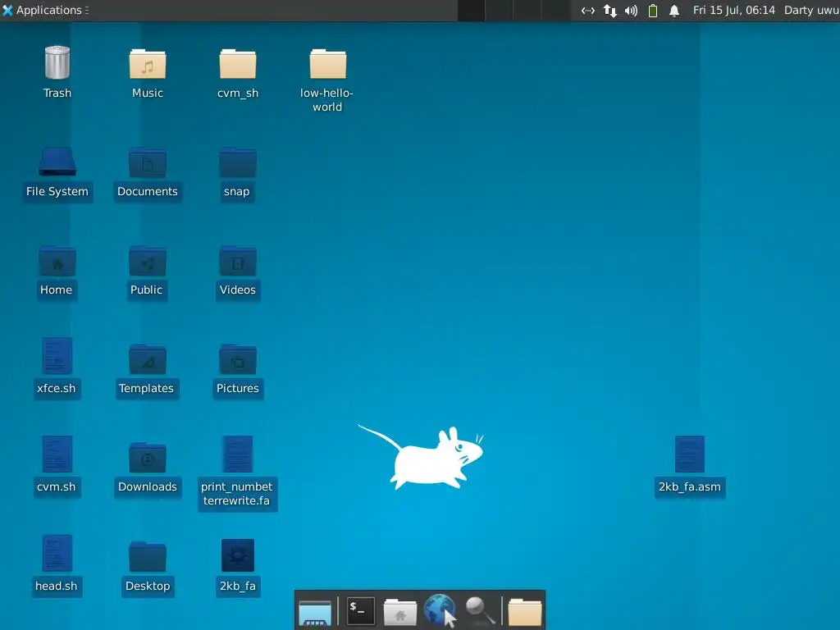840x630 pixels.
Task: Open the clock showing Fri 15 Jul, 06:14
Action: (733, 10)
